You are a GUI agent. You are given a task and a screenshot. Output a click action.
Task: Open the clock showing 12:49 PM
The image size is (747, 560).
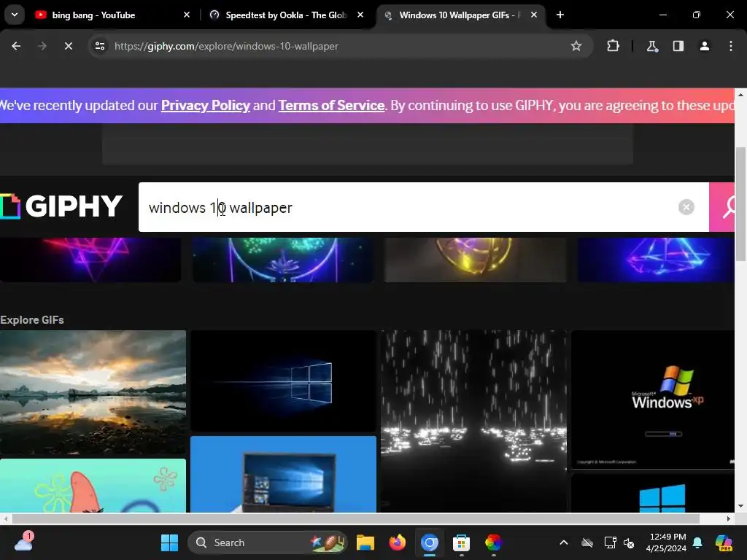[x=666, y=542]
